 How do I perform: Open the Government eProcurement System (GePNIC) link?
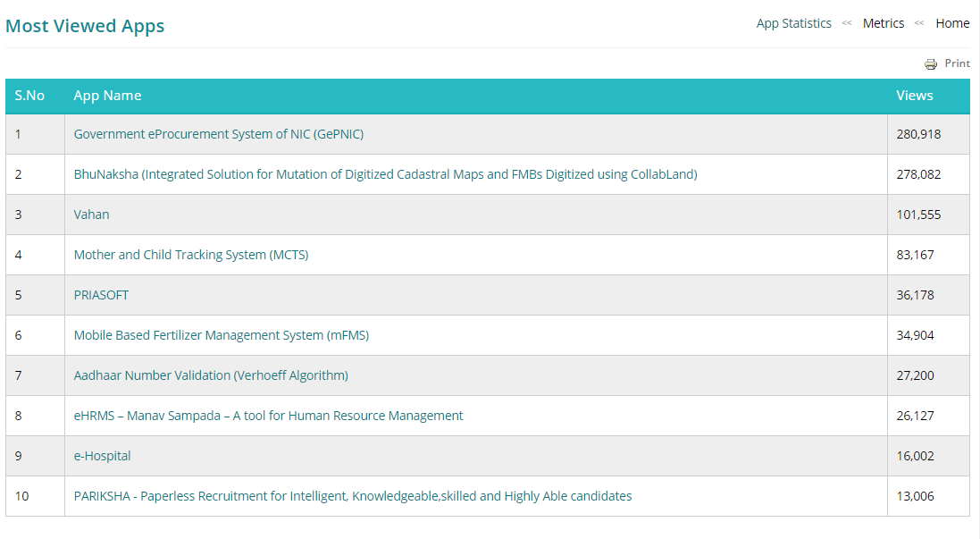pyautogui.click(x=218, y=133)
